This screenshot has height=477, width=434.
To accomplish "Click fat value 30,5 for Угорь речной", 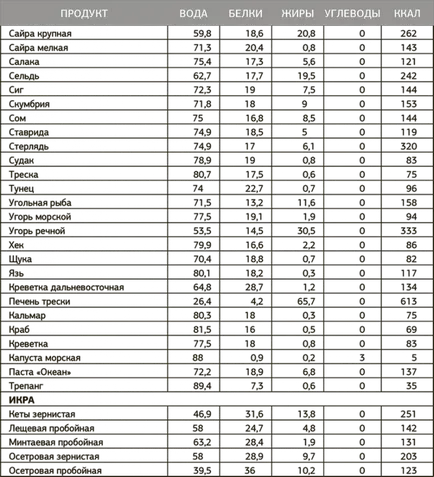I will pyautogui.click(x=306, y=231).
